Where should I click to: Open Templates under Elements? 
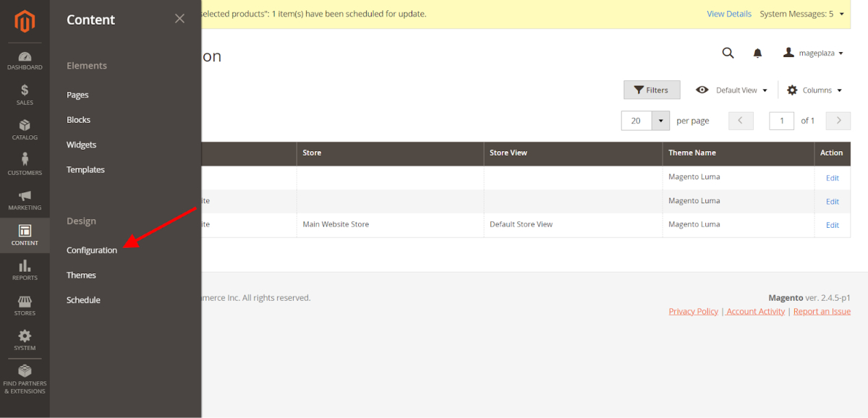(85, 169)
